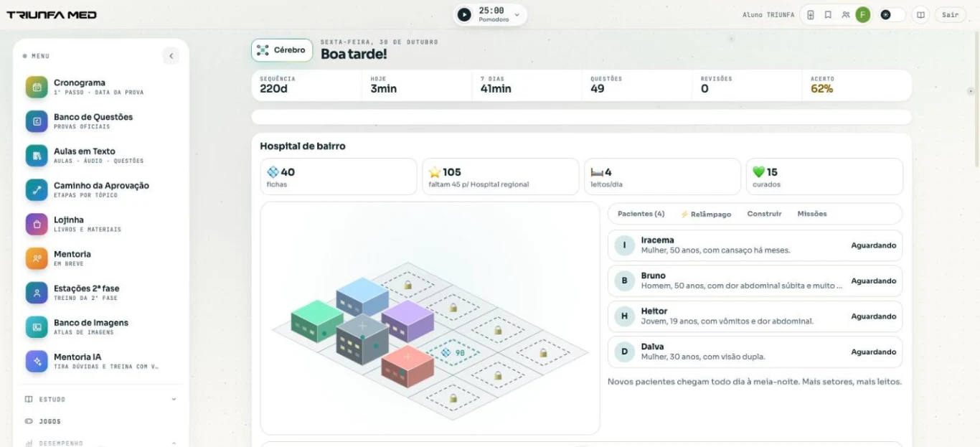This screenshot has width=980, height=447.
Task: Click the bookmark icon in the top bar
Action: [828, 14]
